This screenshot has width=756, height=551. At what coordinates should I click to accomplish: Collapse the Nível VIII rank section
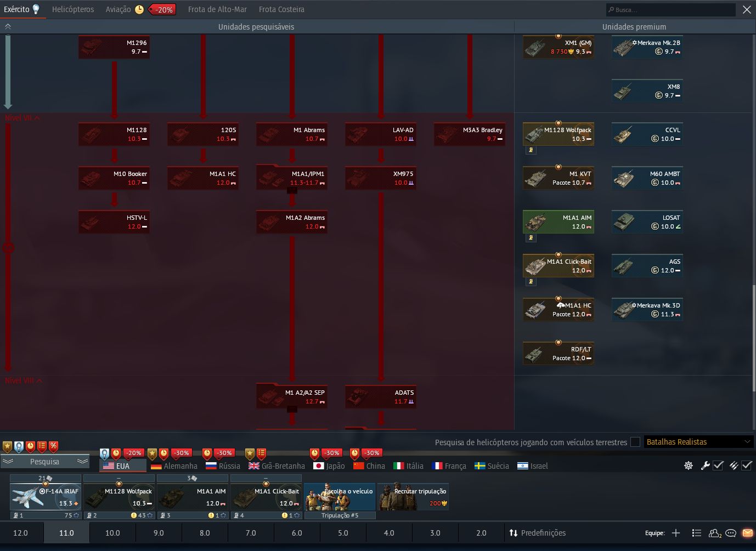pos(24,380)
